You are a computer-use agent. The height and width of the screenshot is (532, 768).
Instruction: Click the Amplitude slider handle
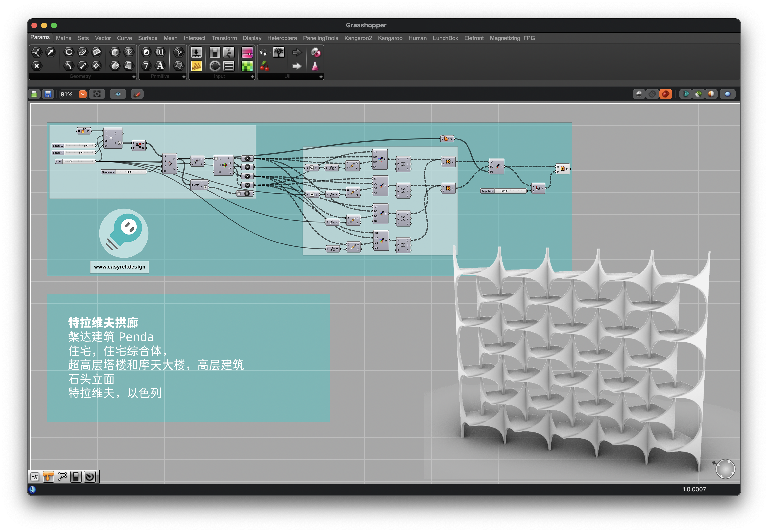503,191
